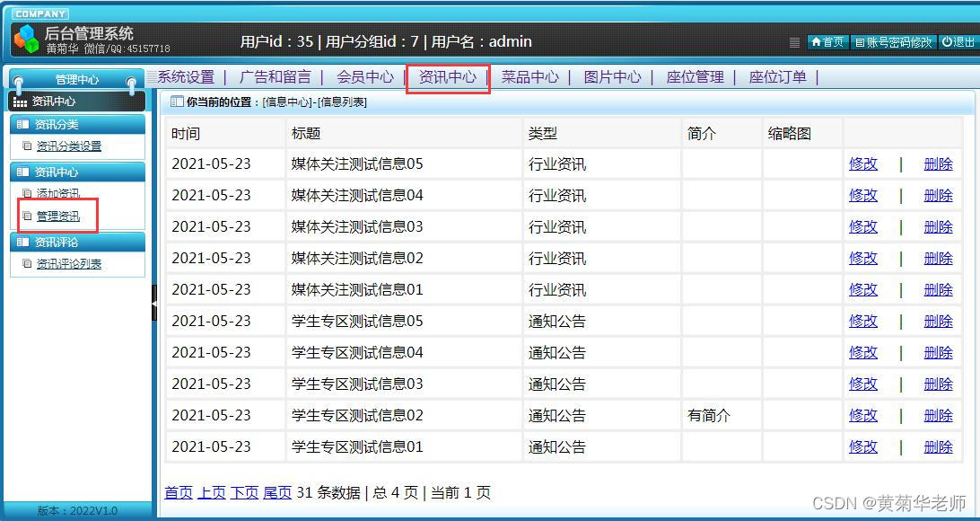This screenshot has width=980, height=521.
Task: Open the 广告和留言 menu
Action: (x=275, y=77)
